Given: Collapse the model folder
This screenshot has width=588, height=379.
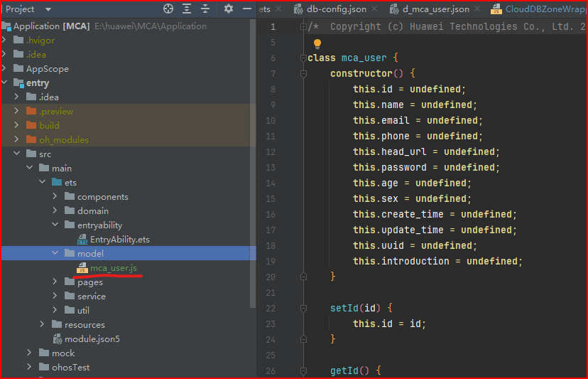Looking at the screenshot, I should pyautogui.click(x=55, y=253).
